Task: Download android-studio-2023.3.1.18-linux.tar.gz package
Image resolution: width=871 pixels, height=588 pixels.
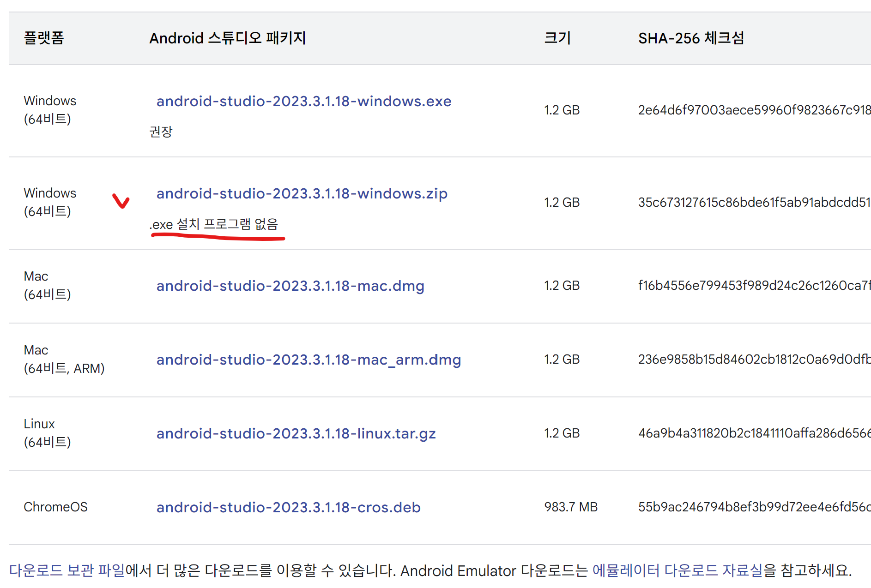Action: (x=296, y=433)
